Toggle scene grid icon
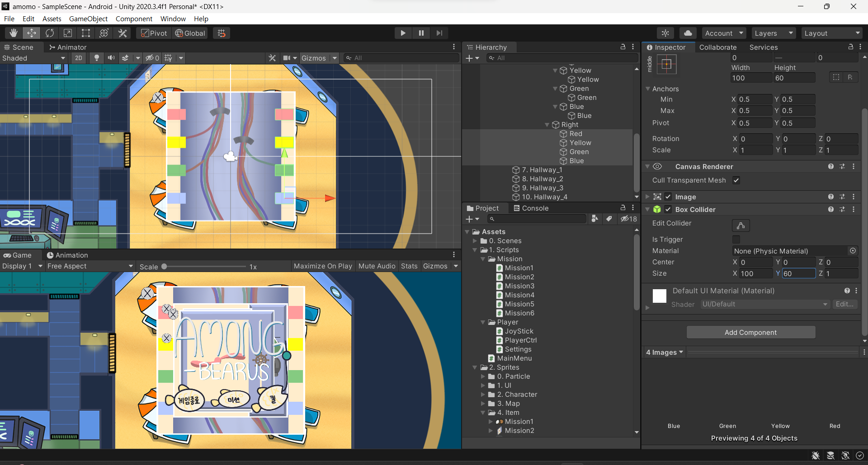The width and height of the screenshot is (868, 465). 168,58
